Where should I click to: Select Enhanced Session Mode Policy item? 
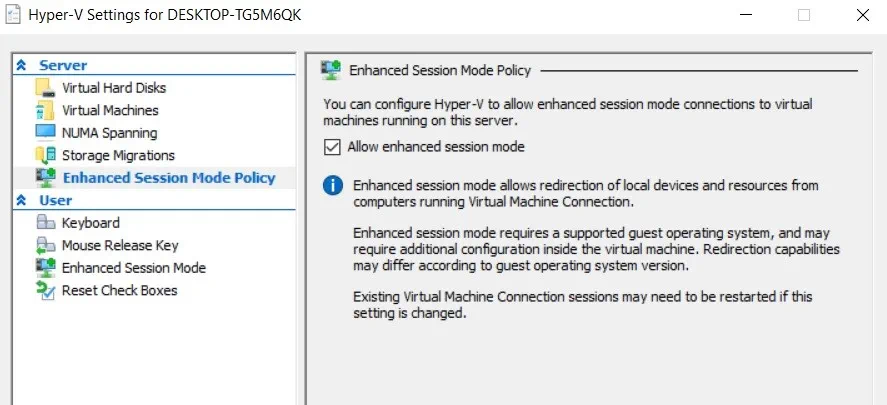tap(168, 178)
